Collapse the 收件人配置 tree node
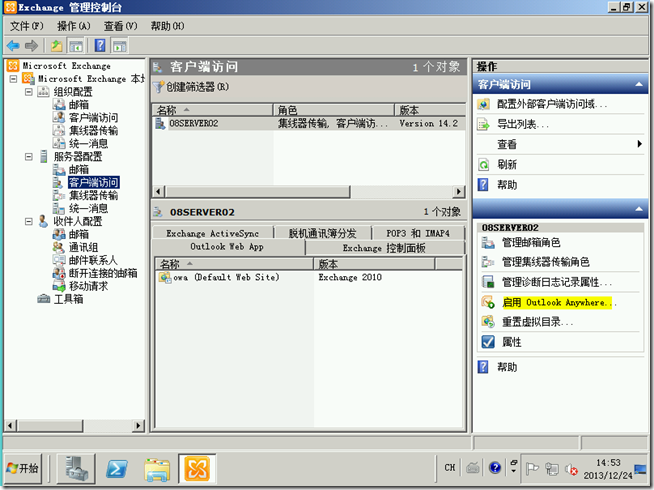This screenshot has width=654, height=490. coord(28,221)
